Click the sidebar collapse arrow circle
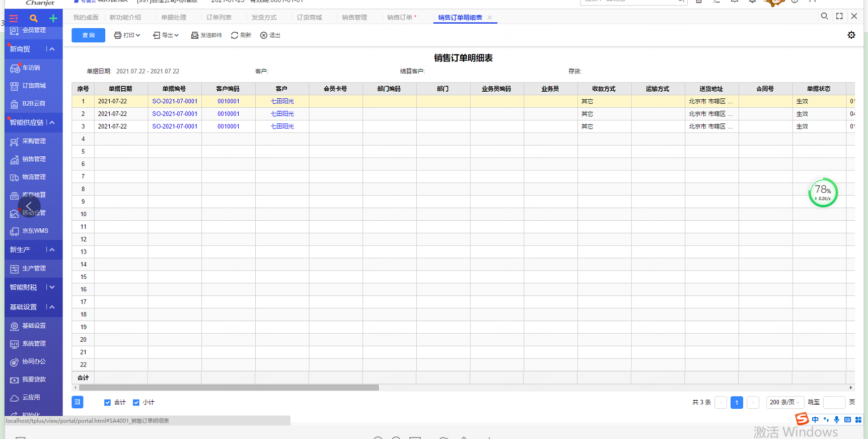This screenshot has height=439, width=868. (x=29, y=206)
